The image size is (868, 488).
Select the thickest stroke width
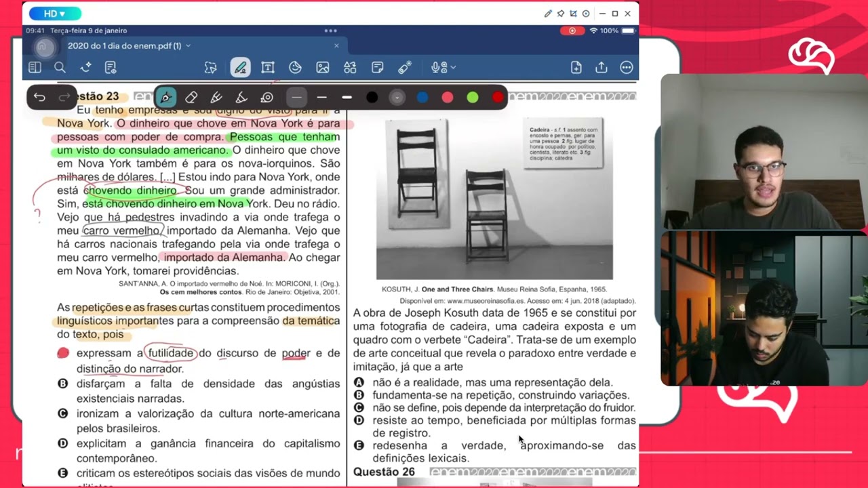pos(347,98)
